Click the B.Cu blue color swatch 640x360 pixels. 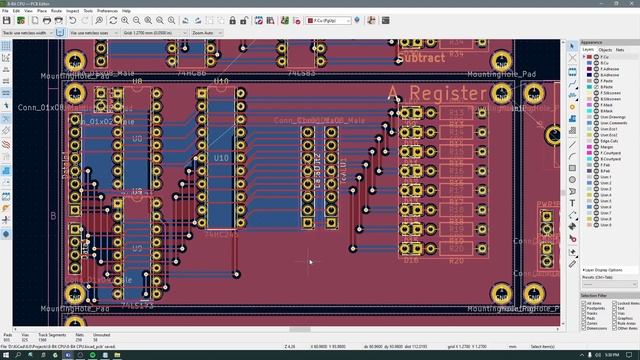click(589, 63)
